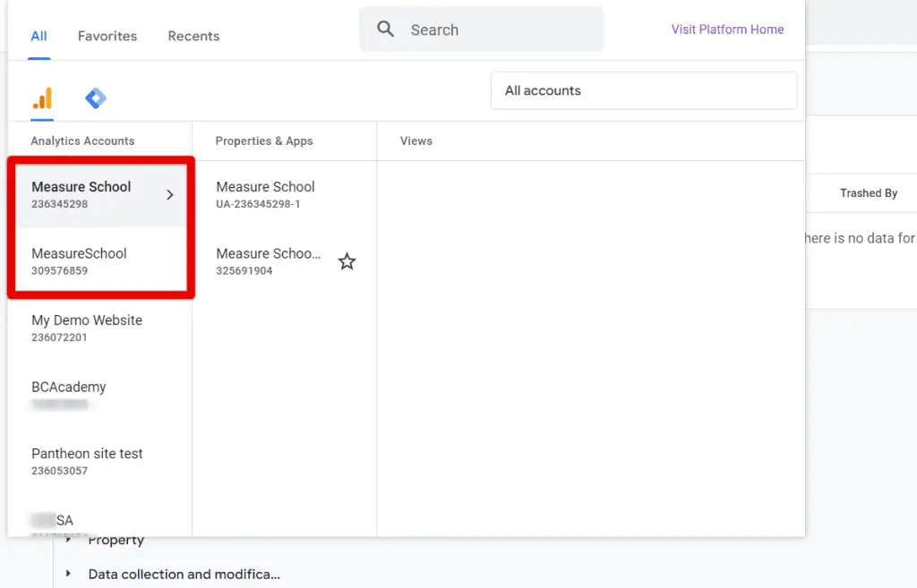917x588 pixels.
Task: Click the search magnifier icon
Action: pos(386,30)
